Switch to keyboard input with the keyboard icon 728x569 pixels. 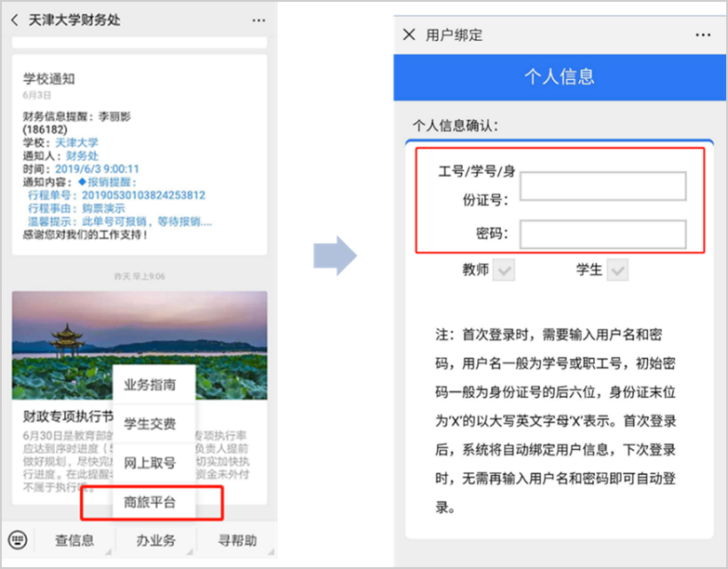click(x=18, y=540)
